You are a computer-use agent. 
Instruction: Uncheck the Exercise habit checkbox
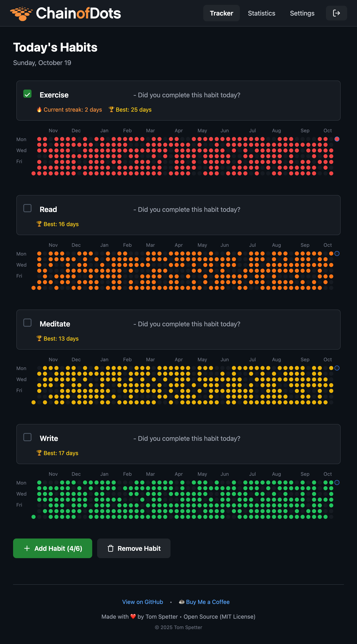(27, 94)
